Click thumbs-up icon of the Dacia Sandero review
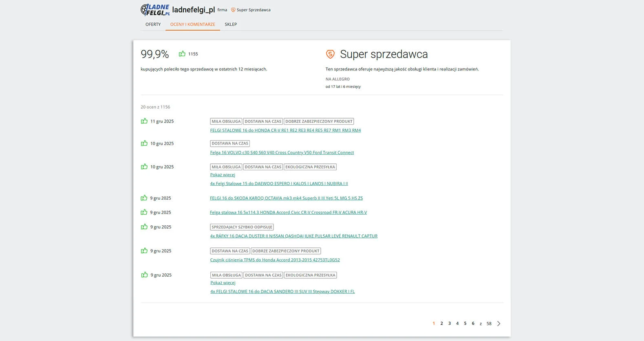 click(144, 275)
